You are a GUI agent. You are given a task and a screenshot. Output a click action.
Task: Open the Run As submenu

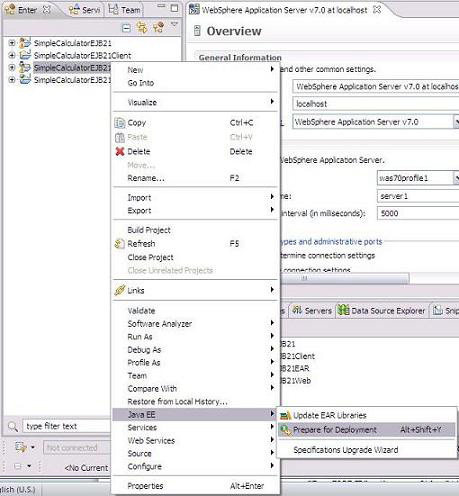point(196,337)
